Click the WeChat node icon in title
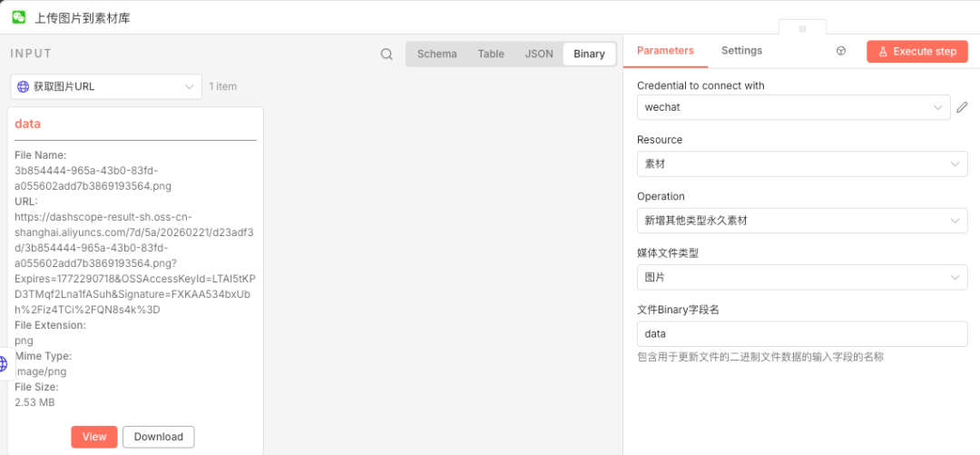 pos(18,17)
